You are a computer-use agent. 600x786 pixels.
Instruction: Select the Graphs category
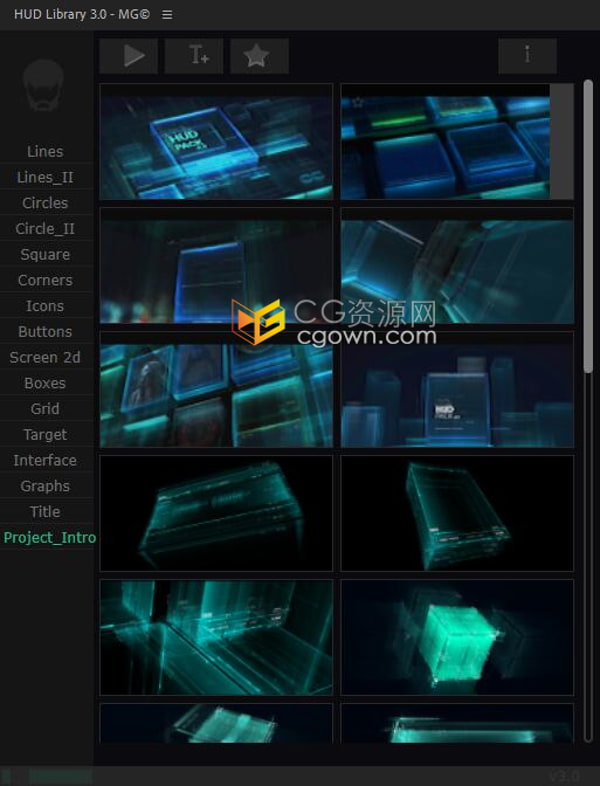[x=45, y=486]
